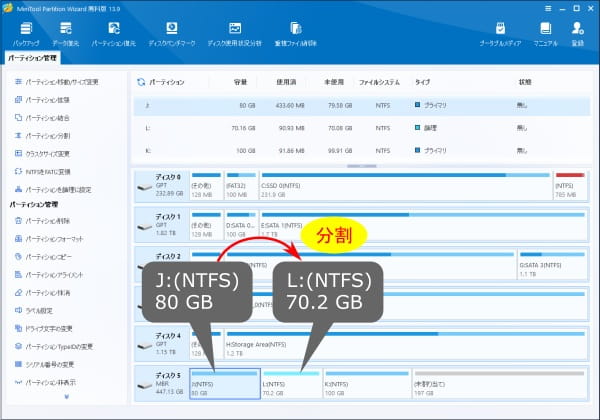This screenshot has width=600, height=420.
Task: Select ディスク 5 MBR disk header
Action: click(162, 384)
